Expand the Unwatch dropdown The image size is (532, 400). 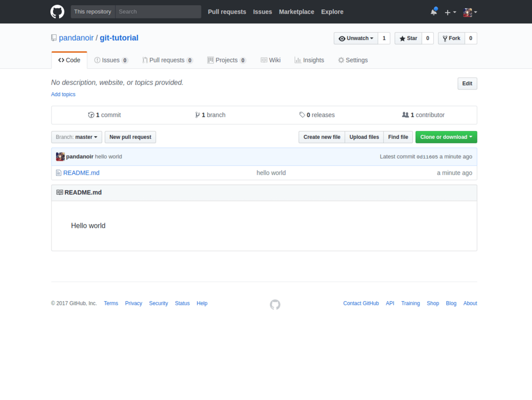click(x=356, y=38)
